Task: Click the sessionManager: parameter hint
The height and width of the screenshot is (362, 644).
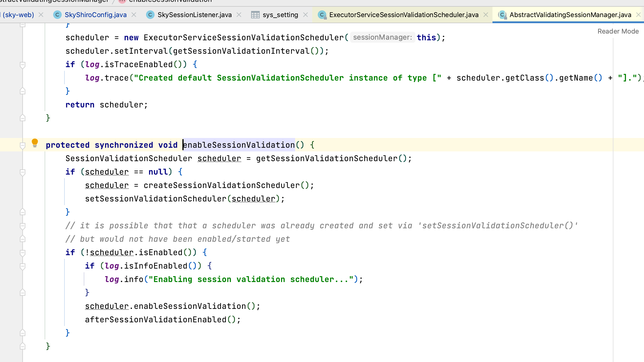Action: pos(382,37)
